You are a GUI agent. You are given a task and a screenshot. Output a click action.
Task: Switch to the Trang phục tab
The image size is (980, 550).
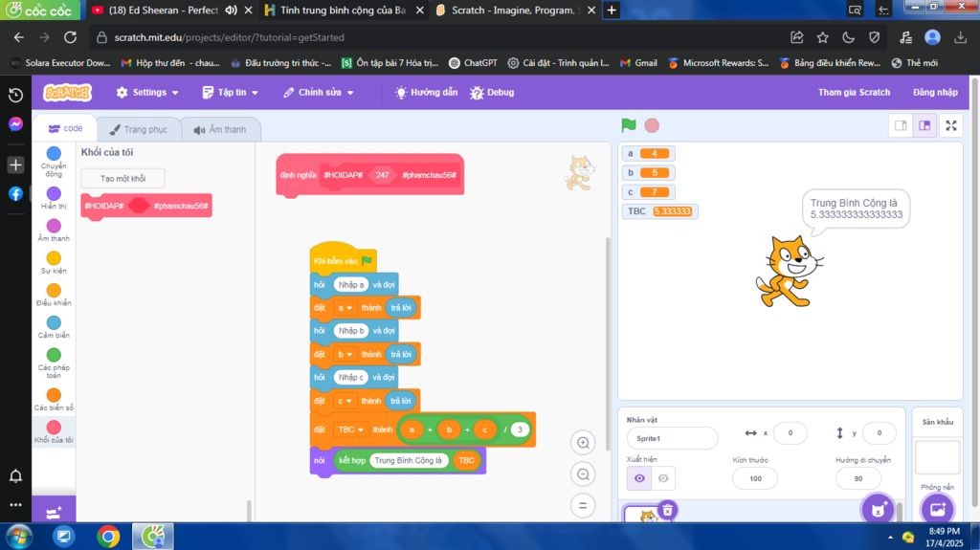138,129
